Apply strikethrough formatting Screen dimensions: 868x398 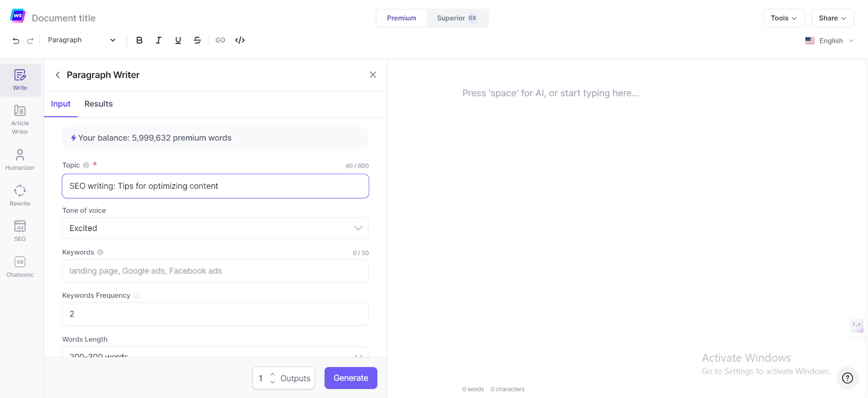click(197, 40)
